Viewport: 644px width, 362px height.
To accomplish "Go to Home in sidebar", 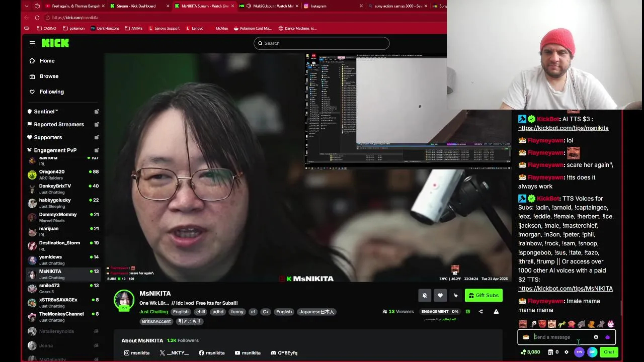I will 47,61.
